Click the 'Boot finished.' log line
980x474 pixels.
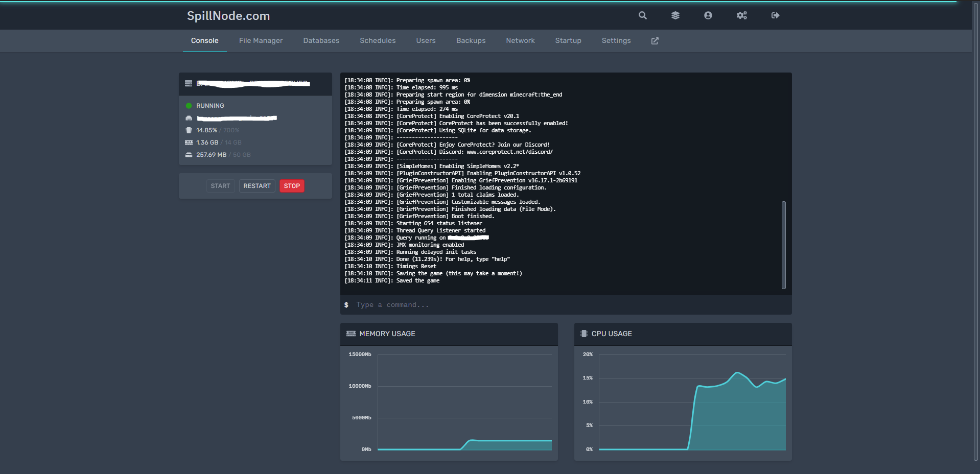pos(419,216)
